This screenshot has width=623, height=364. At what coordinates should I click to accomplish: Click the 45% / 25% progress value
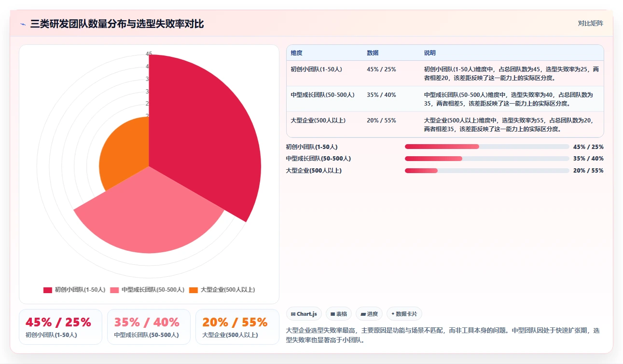588,147
